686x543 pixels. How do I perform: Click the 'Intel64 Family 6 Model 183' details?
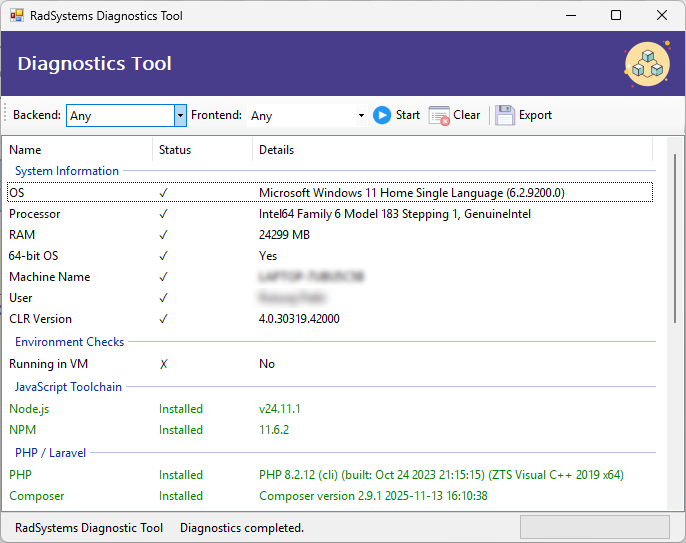point(395,214)
